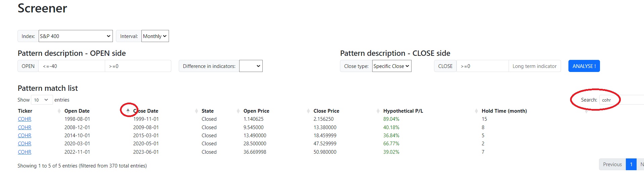Open COHR link dated 2022-11-01
Viewport: 644px width, 185px height.
25,152
